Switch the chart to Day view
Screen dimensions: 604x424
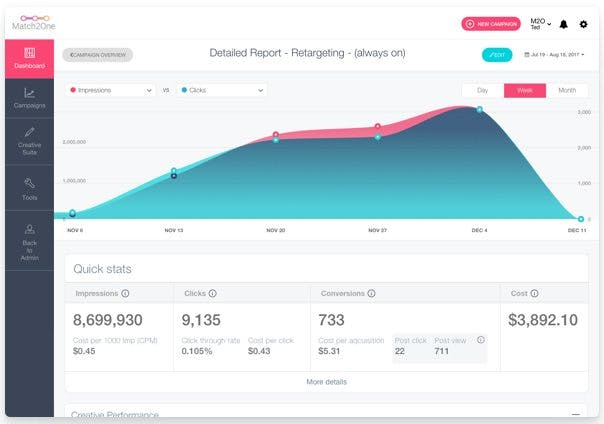pyautogui.click(x=483, y=90)
